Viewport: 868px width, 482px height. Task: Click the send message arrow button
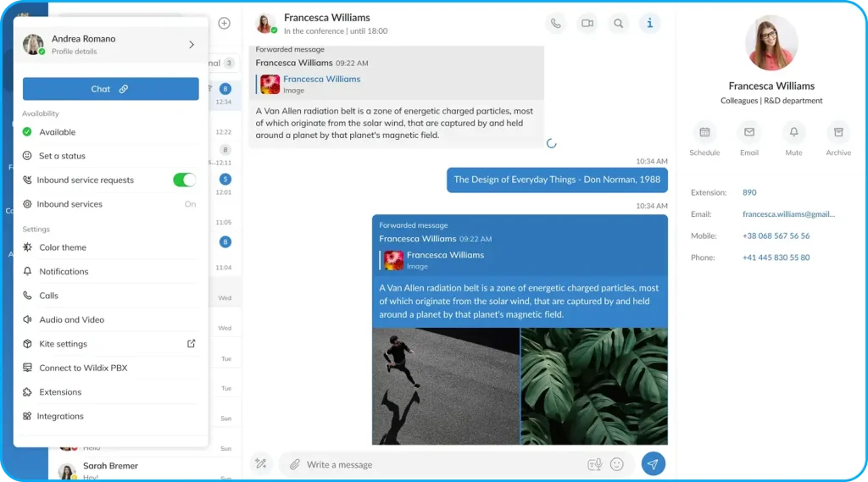tap(653, 463)
